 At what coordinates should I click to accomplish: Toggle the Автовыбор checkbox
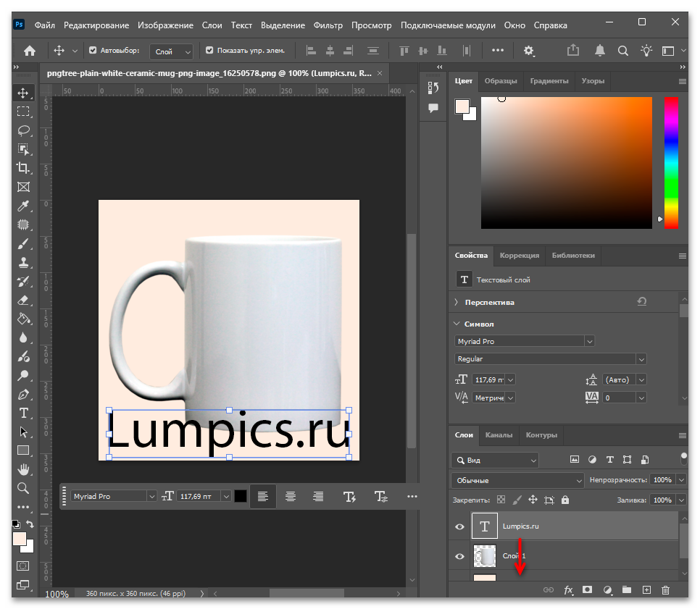coord(93,51)
